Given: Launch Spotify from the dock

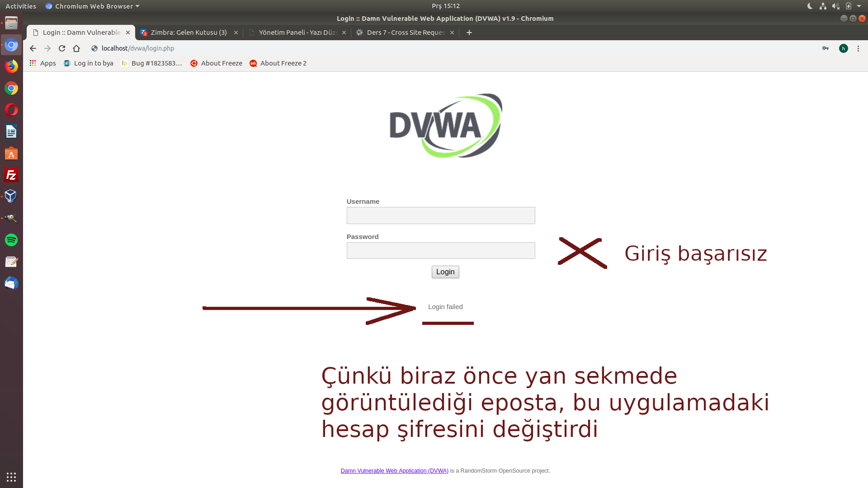Looking at the screenshot, I should [x=11, y=240].
